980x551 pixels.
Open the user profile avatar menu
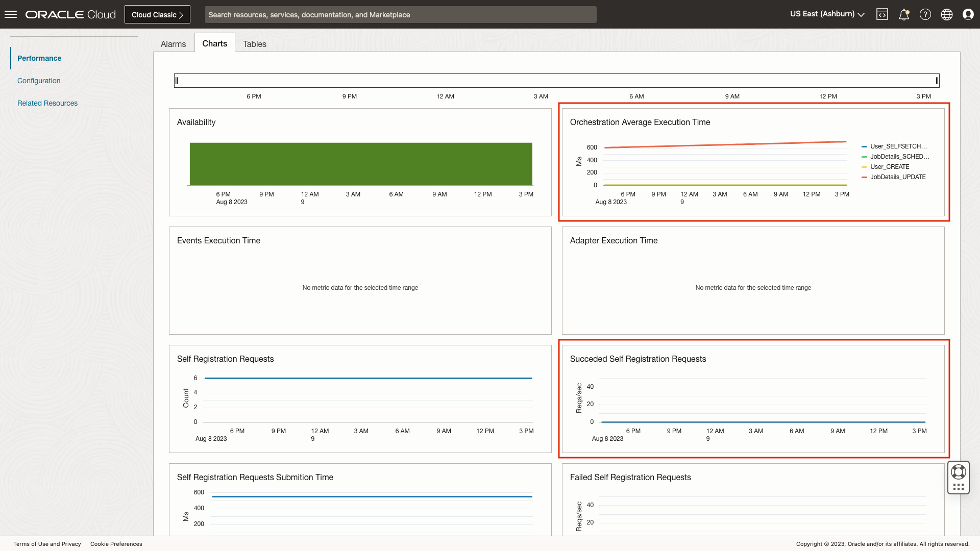968,14
